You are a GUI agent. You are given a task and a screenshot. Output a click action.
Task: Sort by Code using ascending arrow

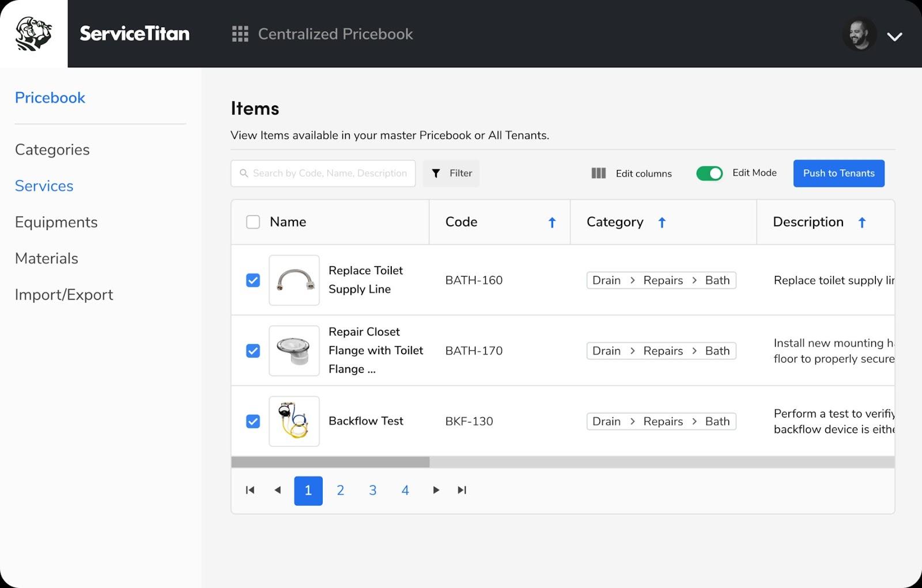coord(552,222)
